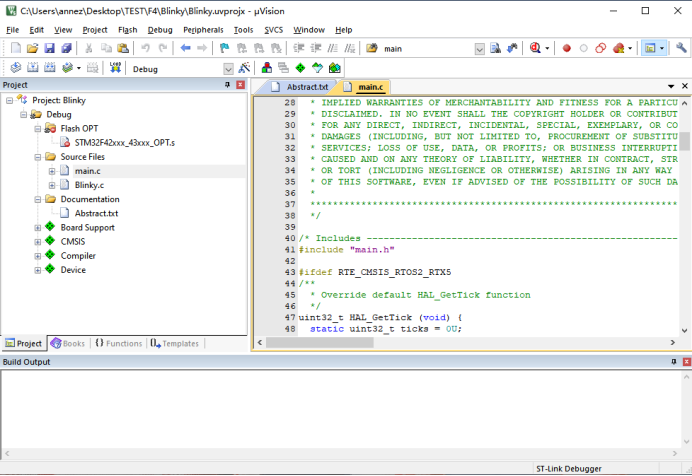Click the Navigate Backwards blue arrow
The height and width of the screenshot is (476, 692).
(x=186, y=48)
